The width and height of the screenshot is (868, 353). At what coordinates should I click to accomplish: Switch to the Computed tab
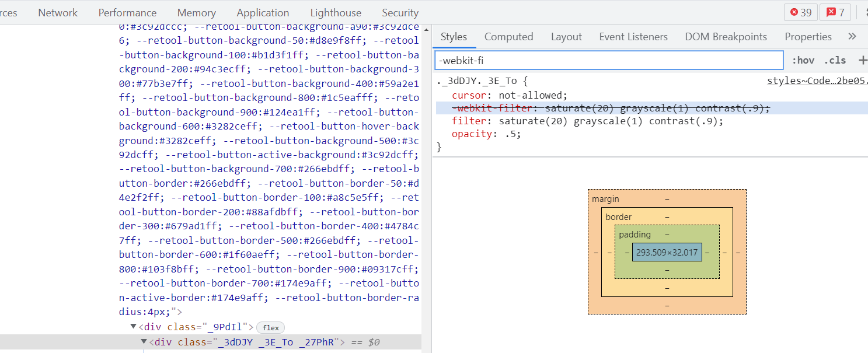click(x=508, y=37)
